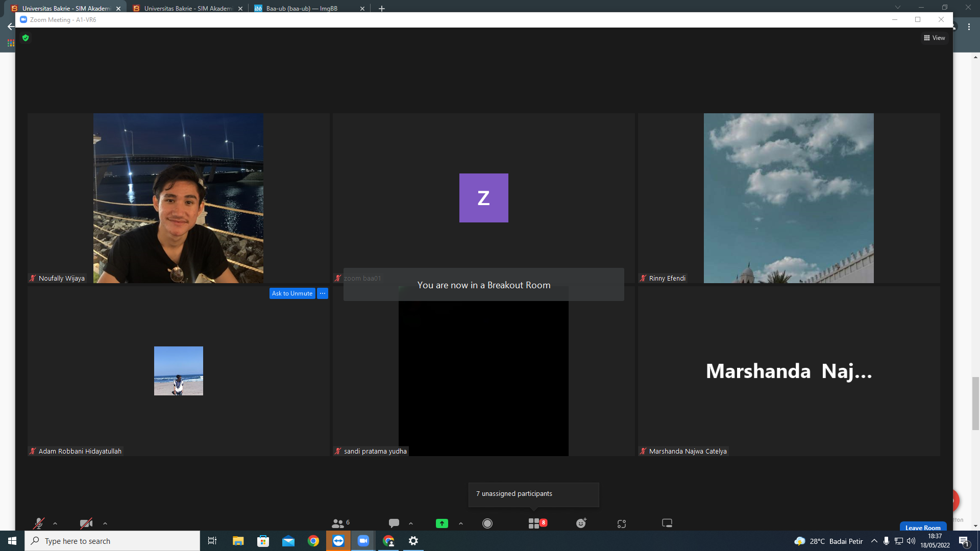Click the Marshanda Najwa Catelya name label

pyautogui.click(x=688, y=451)
